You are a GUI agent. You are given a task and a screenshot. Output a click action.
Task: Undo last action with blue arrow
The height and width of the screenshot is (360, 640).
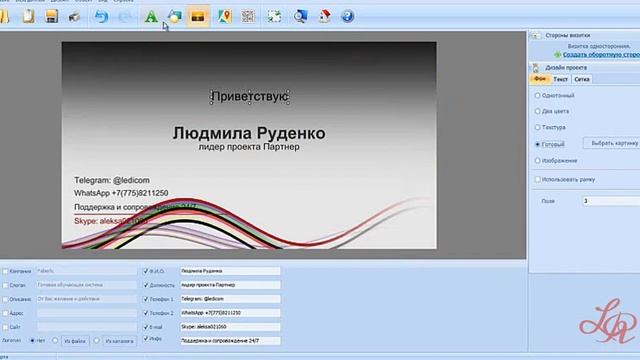tap(101, 17)
